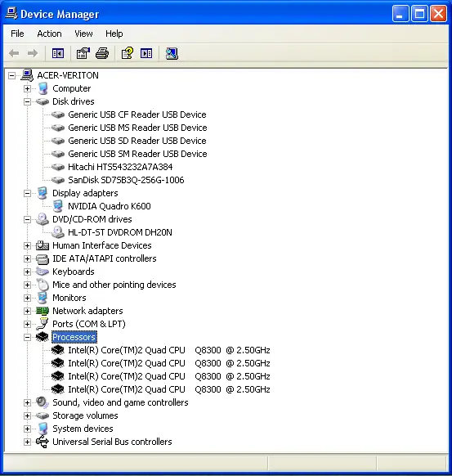Click the Show/Hide console tree icon
The image size is (452, 476).
tap(58, 54)
